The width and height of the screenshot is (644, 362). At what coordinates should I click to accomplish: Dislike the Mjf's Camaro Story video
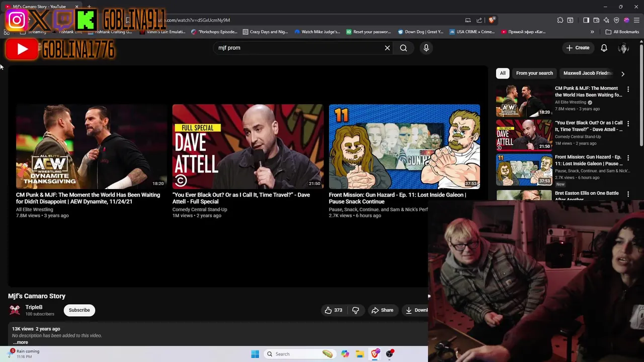[356, 310]
